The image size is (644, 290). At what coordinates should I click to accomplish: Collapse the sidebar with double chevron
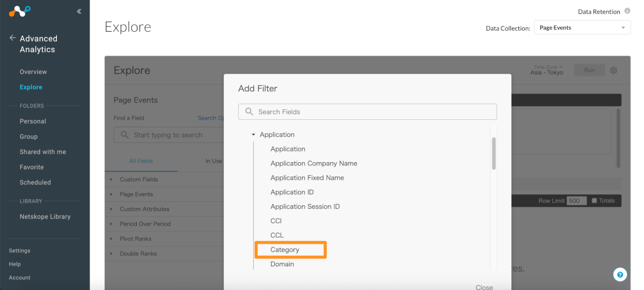tap(79, 11)
